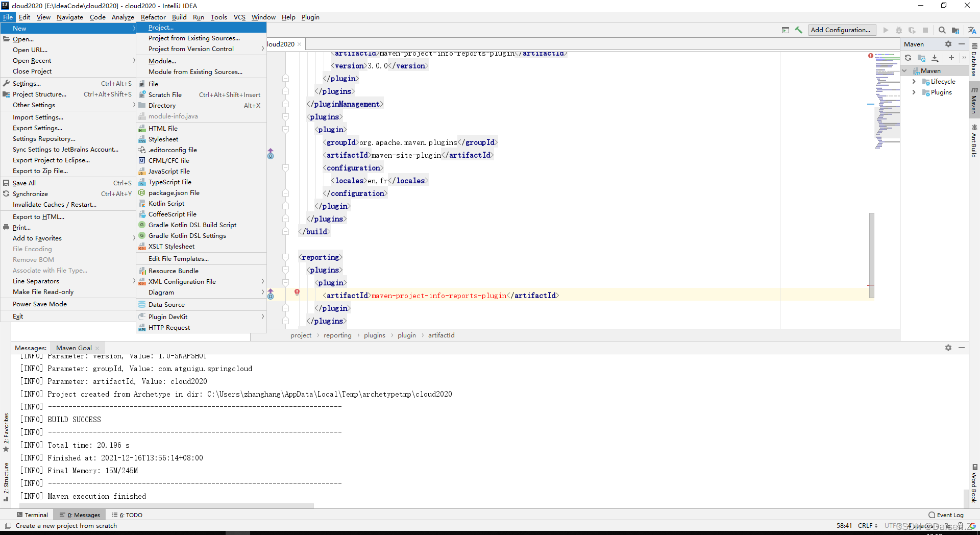Screen dimensions: 980x535
Task: Expand Line Separators submenu
Action: point(68,281)
